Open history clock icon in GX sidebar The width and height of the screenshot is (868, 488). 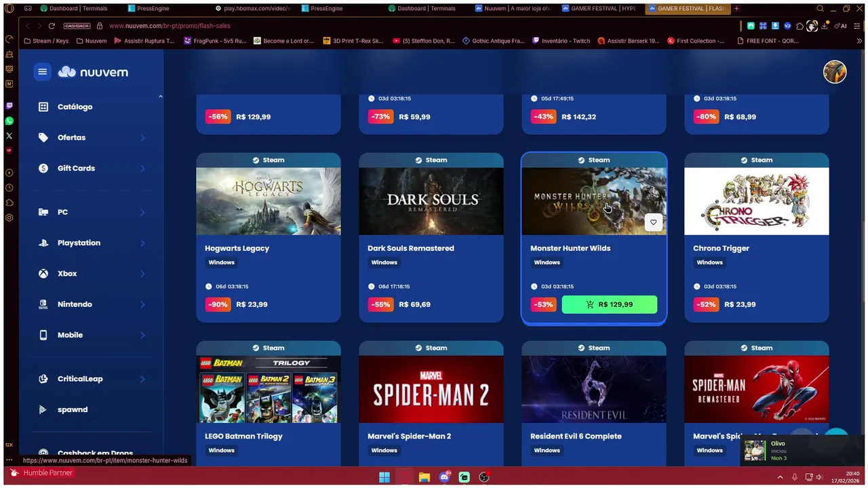[9, 188]
